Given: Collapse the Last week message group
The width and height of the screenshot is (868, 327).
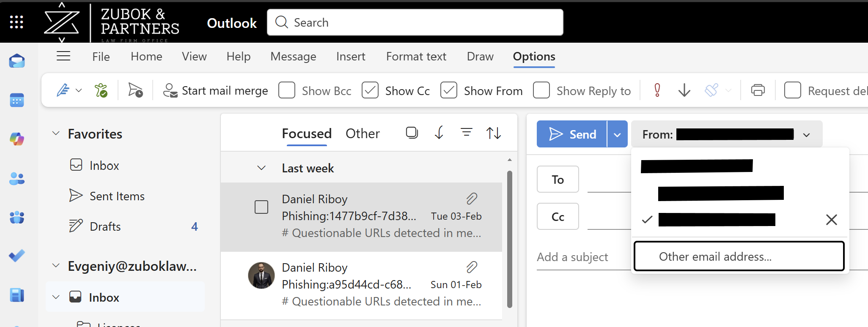Looking at the screenshot, I should 262,168.
